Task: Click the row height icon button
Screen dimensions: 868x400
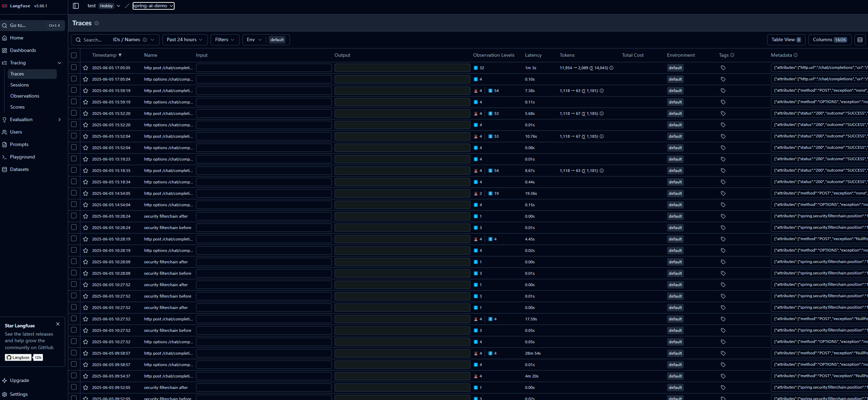Action: 860,40
